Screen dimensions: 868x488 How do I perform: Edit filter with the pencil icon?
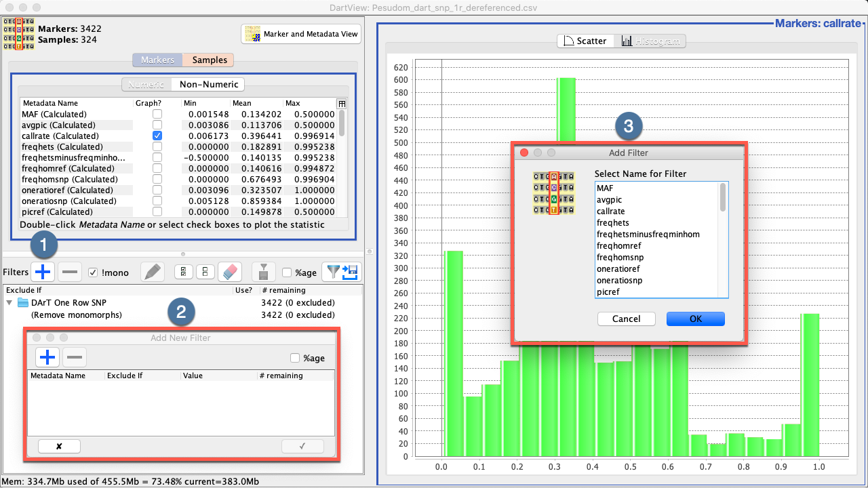click(x=153, y=272)
